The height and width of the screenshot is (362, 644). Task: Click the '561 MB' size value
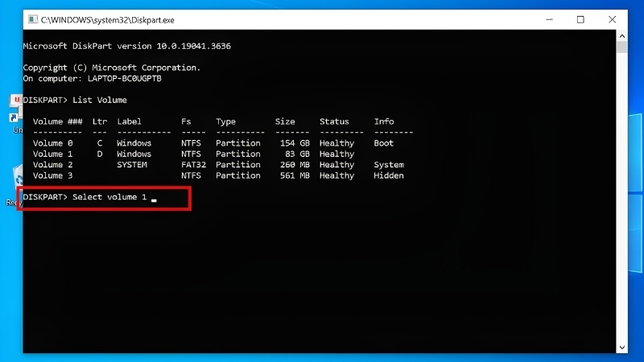tap(295, 175)
